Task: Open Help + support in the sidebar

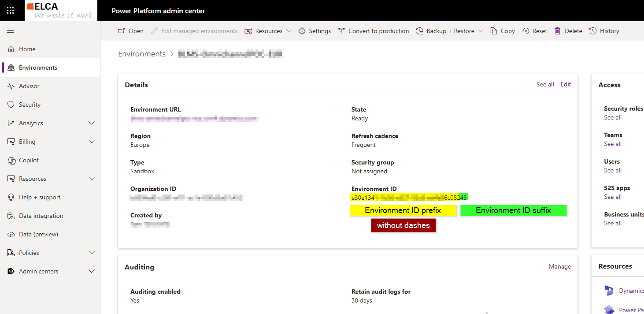Action: tap(50, 197)
